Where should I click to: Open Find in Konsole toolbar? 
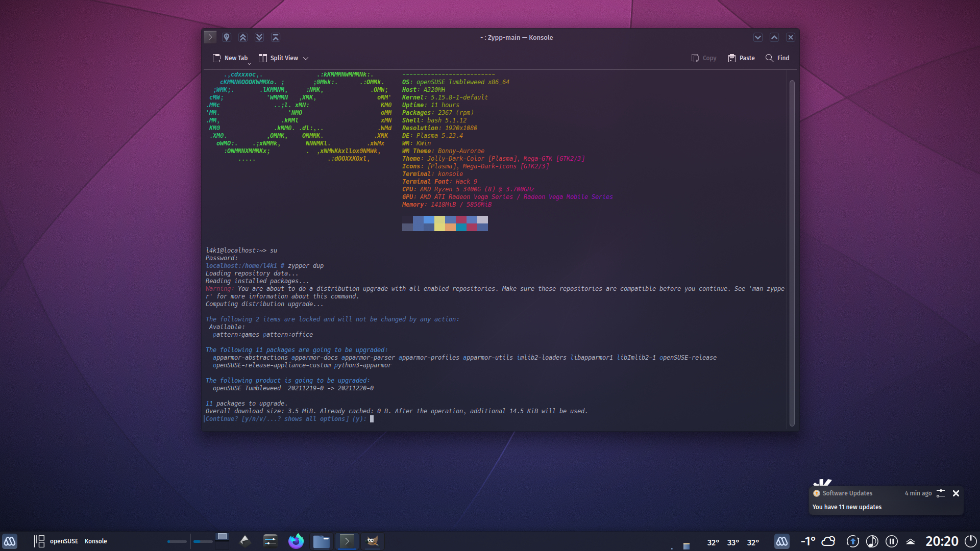point(777,58)
